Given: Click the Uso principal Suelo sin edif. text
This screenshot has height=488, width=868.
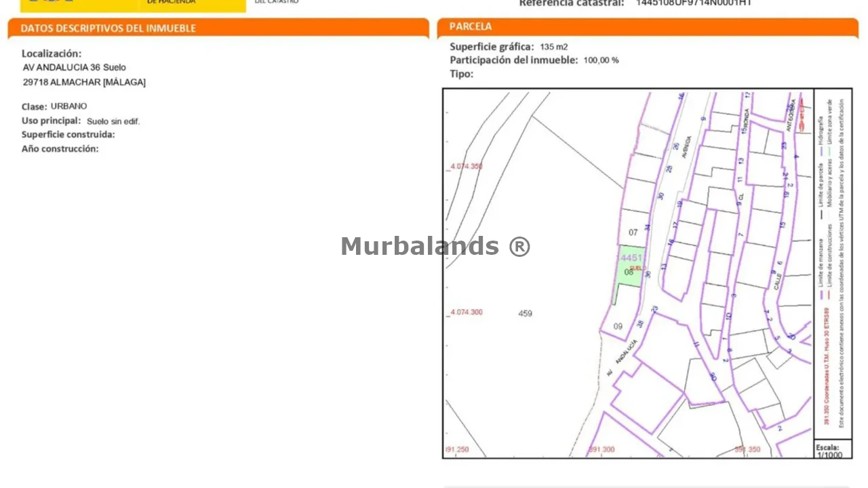Looking at the screenshot, I should pos(113,121).
